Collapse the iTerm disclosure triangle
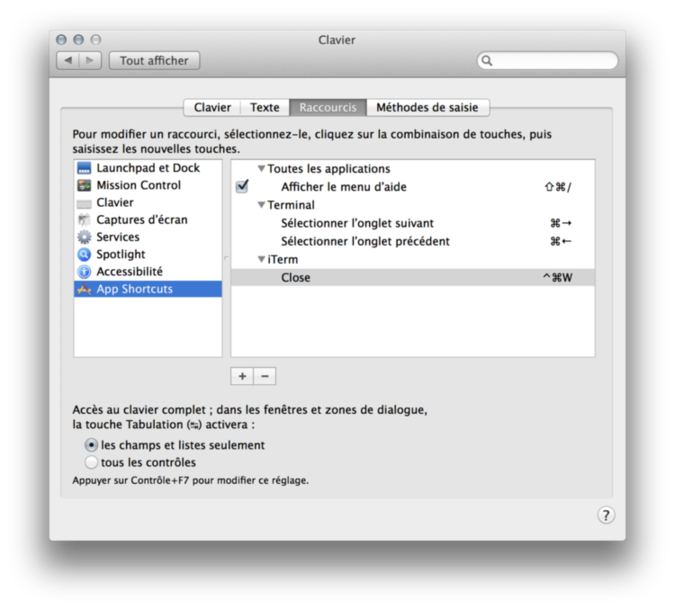This screenshot has height=609, width=675. 262,259
